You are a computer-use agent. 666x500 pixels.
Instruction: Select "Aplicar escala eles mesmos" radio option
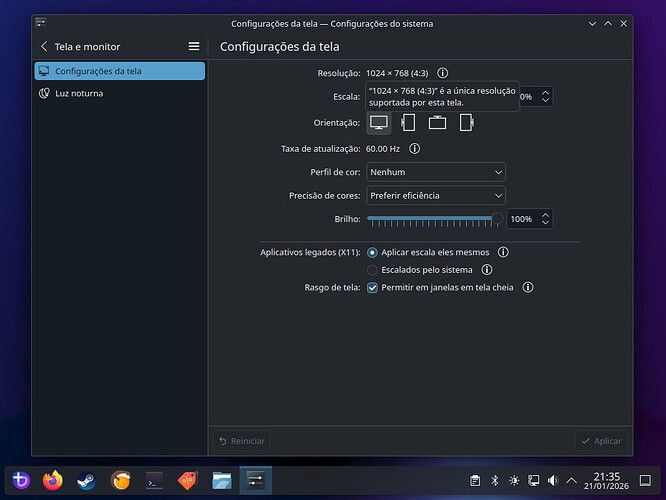point(373,253)
